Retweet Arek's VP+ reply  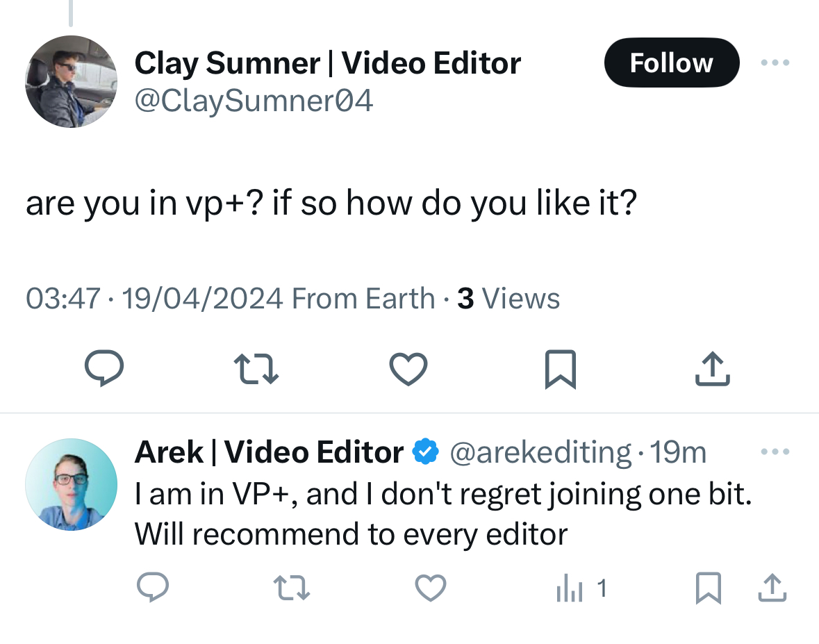(291, 589)
